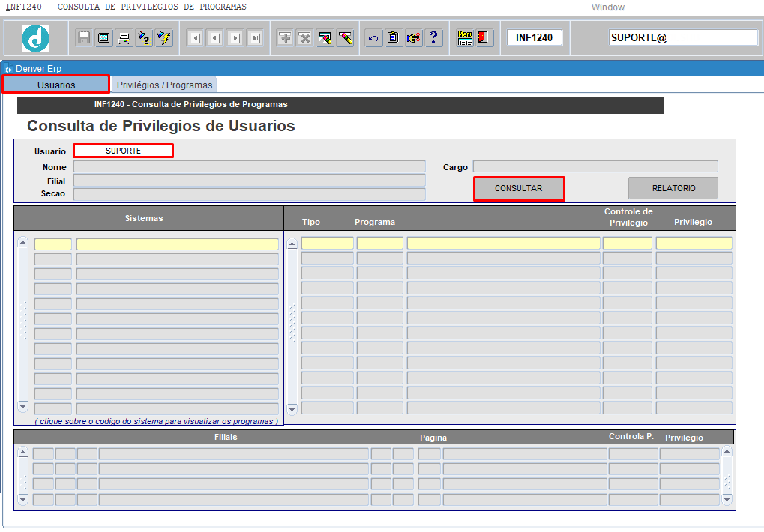Go to the first record

click(196, 38)
